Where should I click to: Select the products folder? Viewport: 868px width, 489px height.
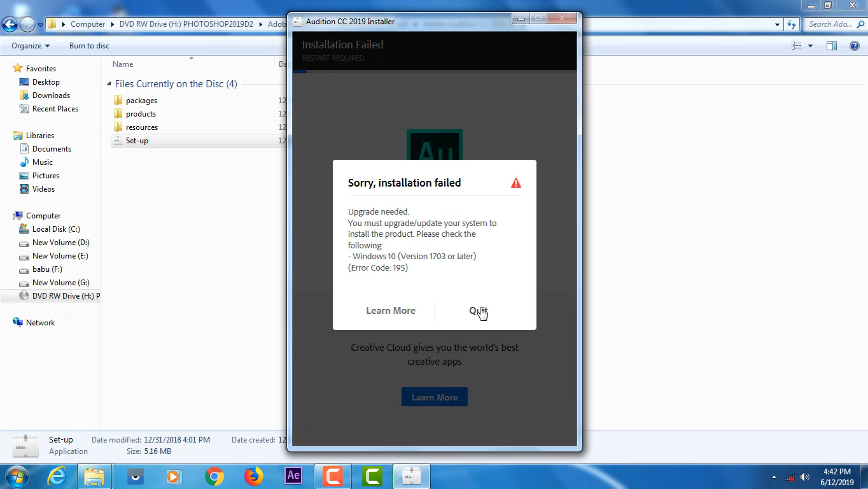coord(141,114)
